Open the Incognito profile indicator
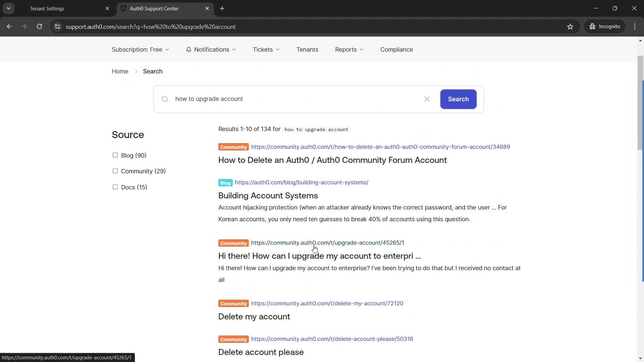This screenshot has width=644, height=362. click(x=605, y=26)
